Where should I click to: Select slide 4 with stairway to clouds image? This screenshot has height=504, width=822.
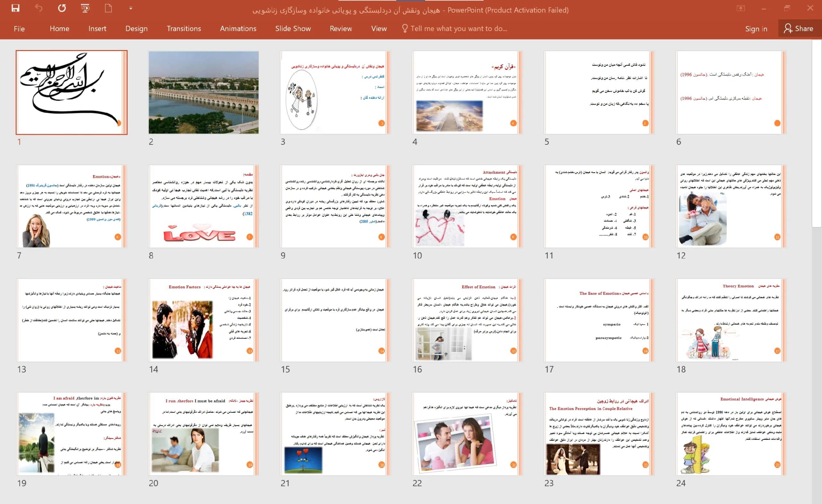467,92
